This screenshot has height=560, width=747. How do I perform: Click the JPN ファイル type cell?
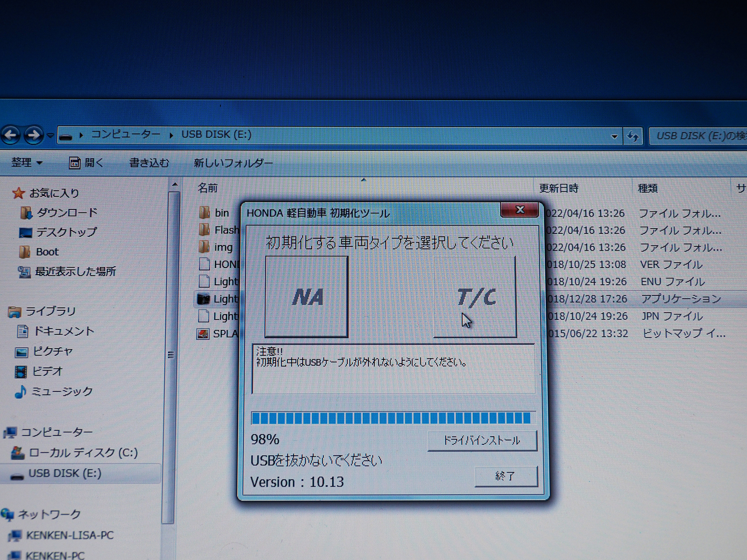click(672, 316)
